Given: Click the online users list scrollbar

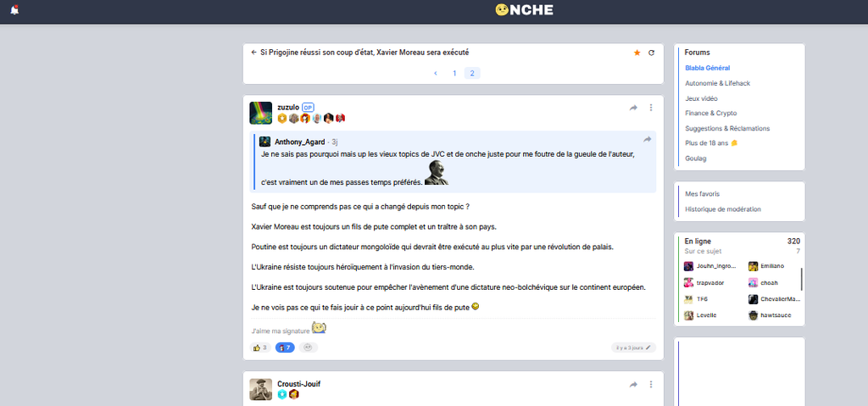Looking at the screenshot, I should coord(802,279).
